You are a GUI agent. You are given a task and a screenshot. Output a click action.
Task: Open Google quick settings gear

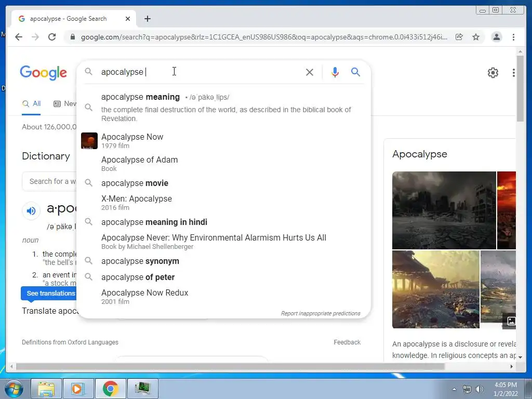[x=493, y=73]
